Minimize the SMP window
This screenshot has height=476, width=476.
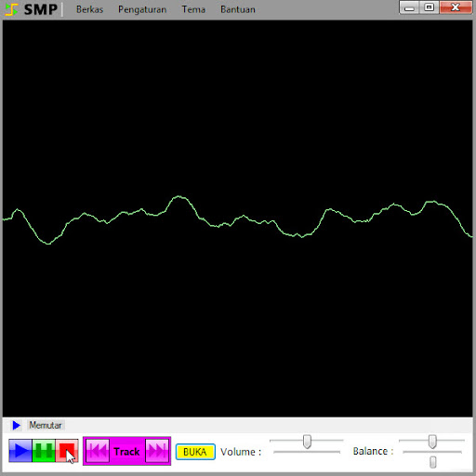click(x=409, y=7)
